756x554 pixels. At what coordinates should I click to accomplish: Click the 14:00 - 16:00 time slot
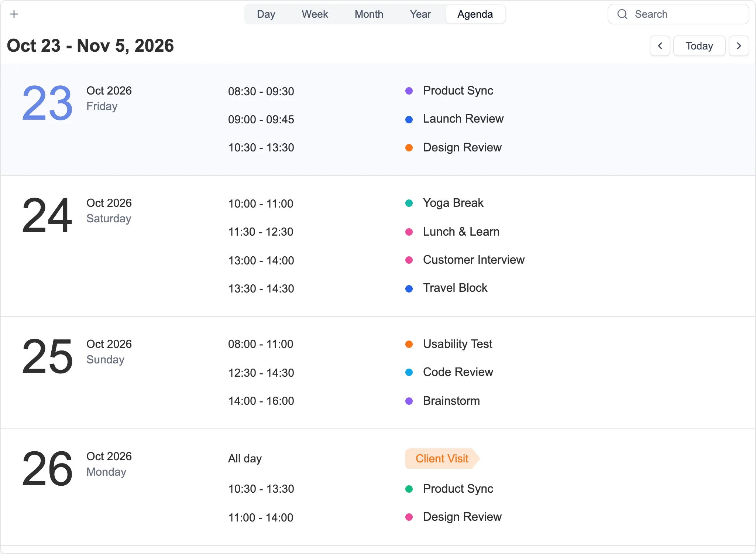coord(261,401)
